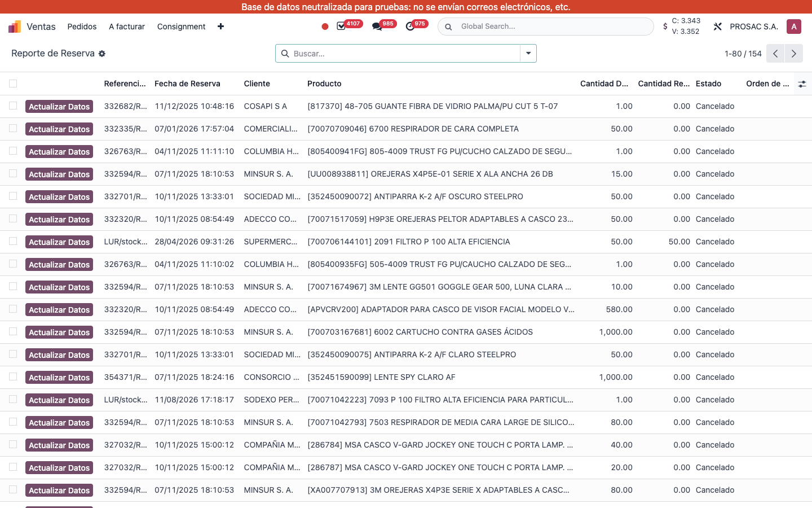Open optional columns adjust icon
This screenshot has height=508, width=812.
click(x=802, y=84)
